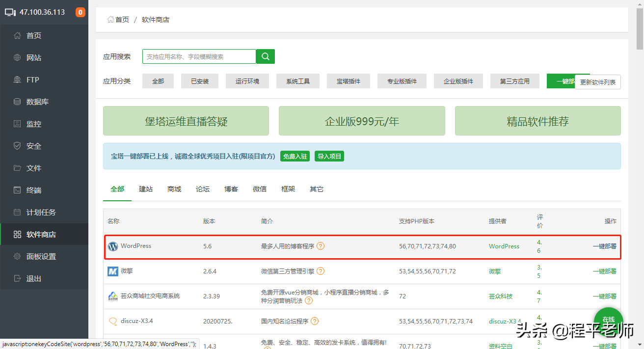The height and width of the screenshot is (349, 644).
Task: Click the green 免费入驻 button
Action: point(295,156)
